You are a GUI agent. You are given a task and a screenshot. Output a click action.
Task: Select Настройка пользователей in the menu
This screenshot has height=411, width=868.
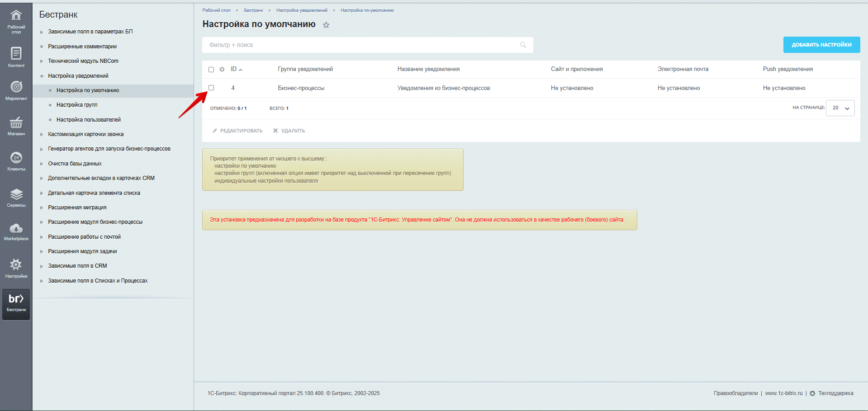(x=88, y=120)
